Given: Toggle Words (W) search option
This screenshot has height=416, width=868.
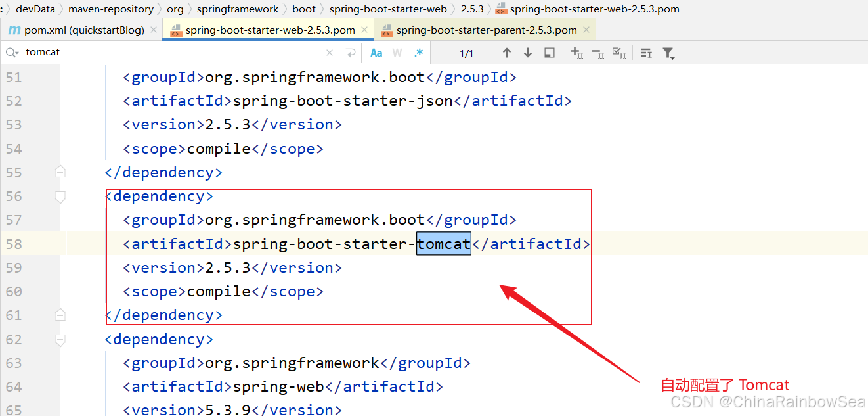Looking at the screenshot, I should pos(397,53).
